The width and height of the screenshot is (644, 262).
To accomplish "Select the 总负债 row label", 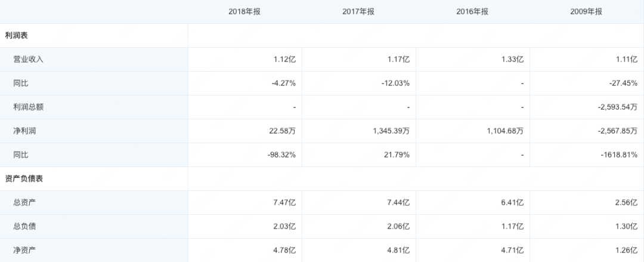I will (25, 227).
